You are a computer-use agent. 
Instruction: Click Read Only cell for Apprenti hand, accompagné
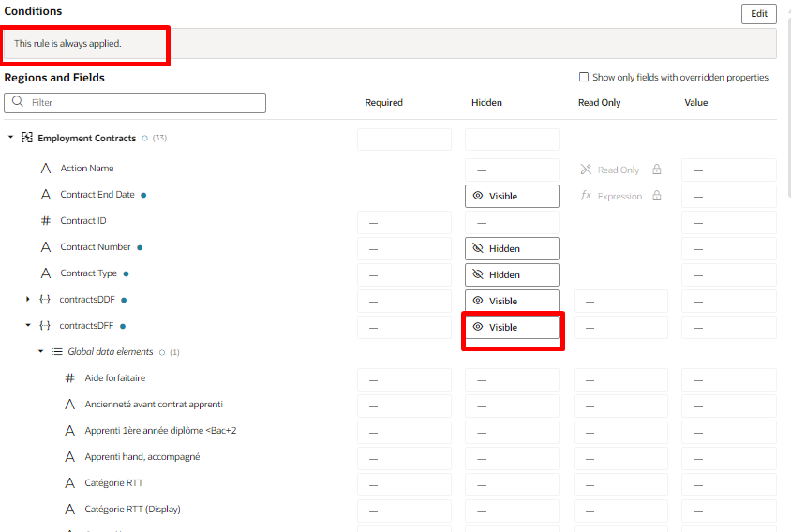[620, 459]
